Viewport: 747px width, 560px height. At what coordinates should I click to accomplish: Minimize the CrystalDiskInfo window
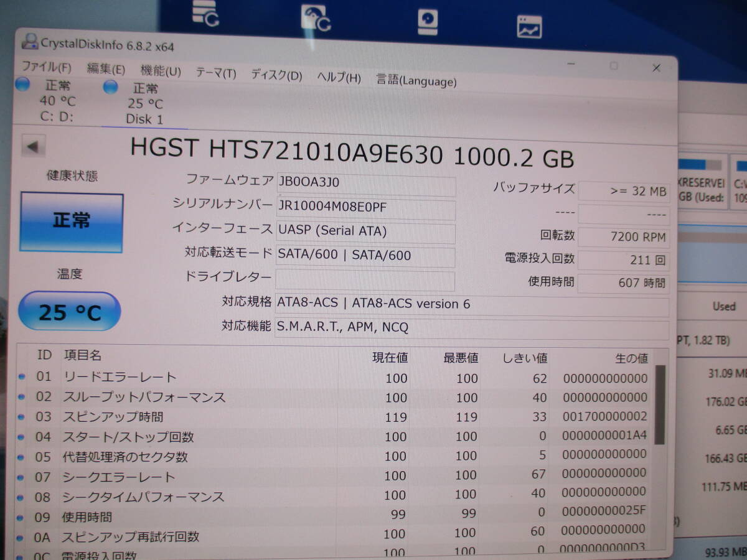coord(571,63)
